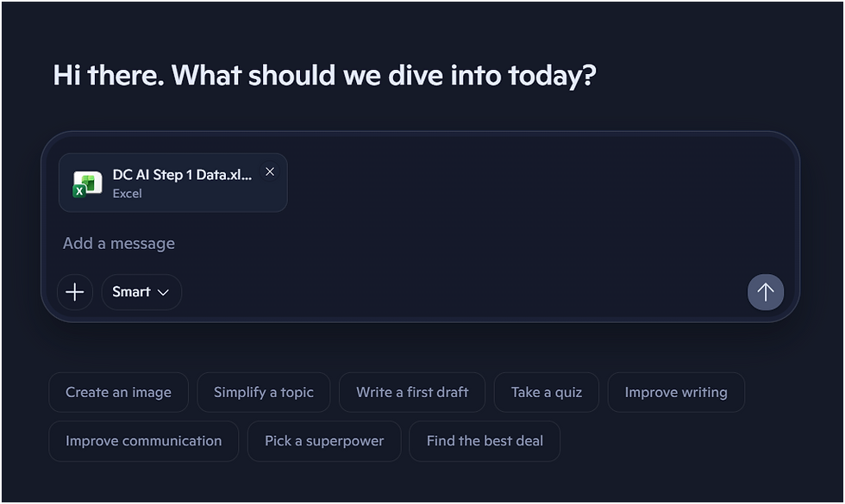Send the message with the up arrow button
Image resolution: width=845 pixels, height=504 pixels.
[765, 292]
